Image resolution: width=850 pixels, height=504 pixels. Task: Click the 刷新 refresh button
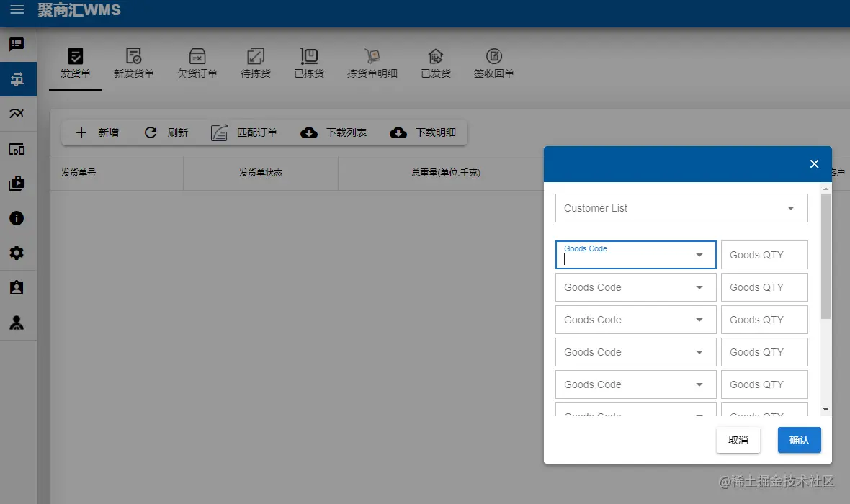166,132
